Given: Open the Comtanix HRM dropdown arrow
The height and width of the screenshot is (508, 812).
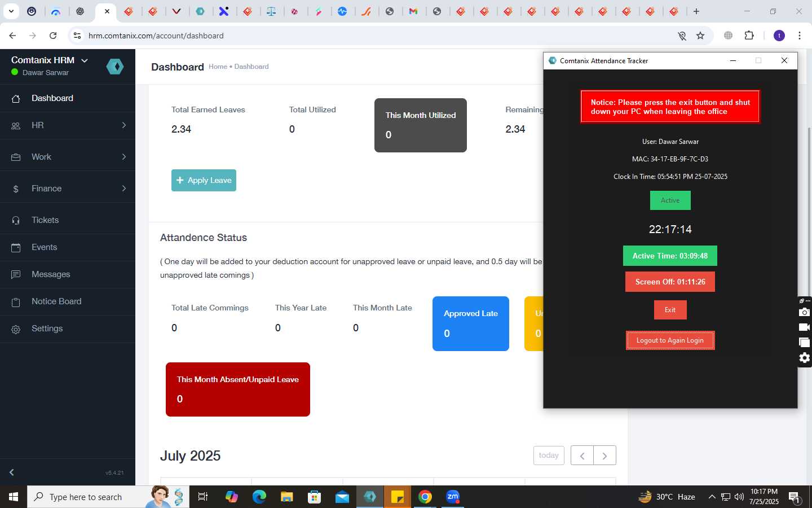Looking at the screenshot, I should (x=85, y=60).
